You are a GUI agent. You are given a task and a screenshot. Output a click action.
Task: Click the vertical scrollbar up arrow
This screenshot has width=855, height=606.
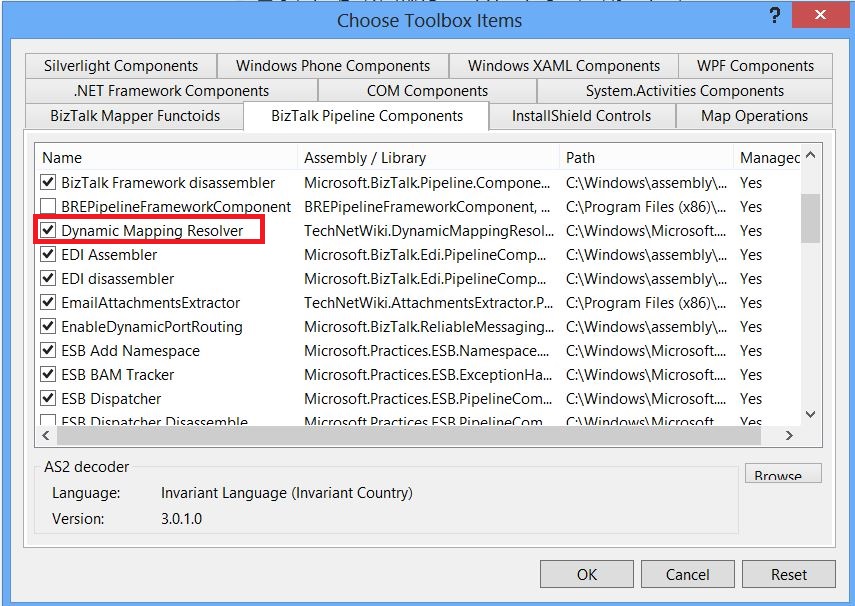[x=811, y=155]
